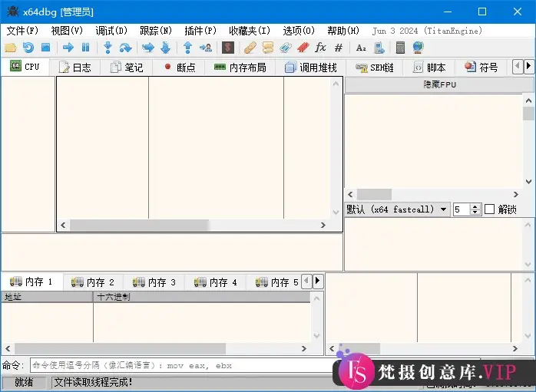This screenshot has height=392, width=536.
Task: Open the 文件(F) menu
Action: (x=22, y=31)
